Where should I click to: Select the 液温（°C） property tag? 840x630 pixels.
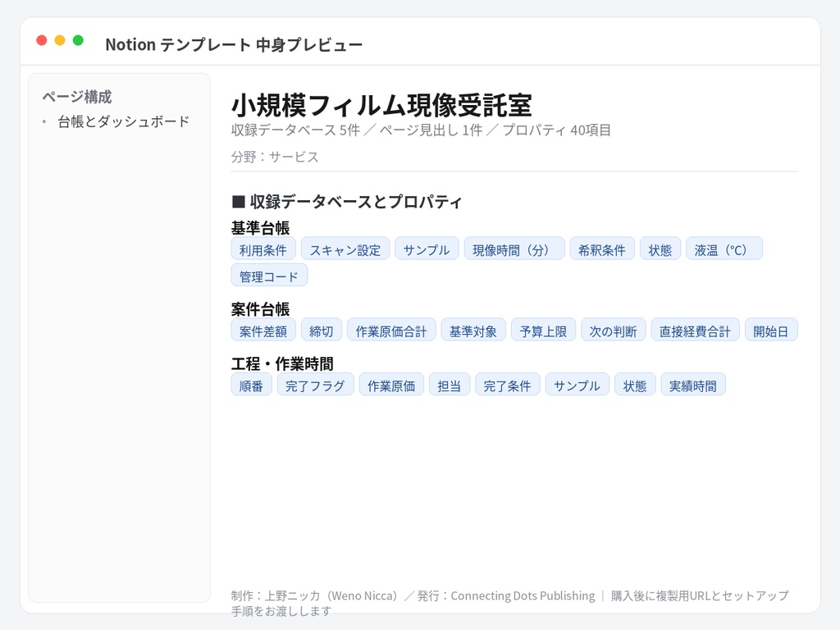coord(724,249)
